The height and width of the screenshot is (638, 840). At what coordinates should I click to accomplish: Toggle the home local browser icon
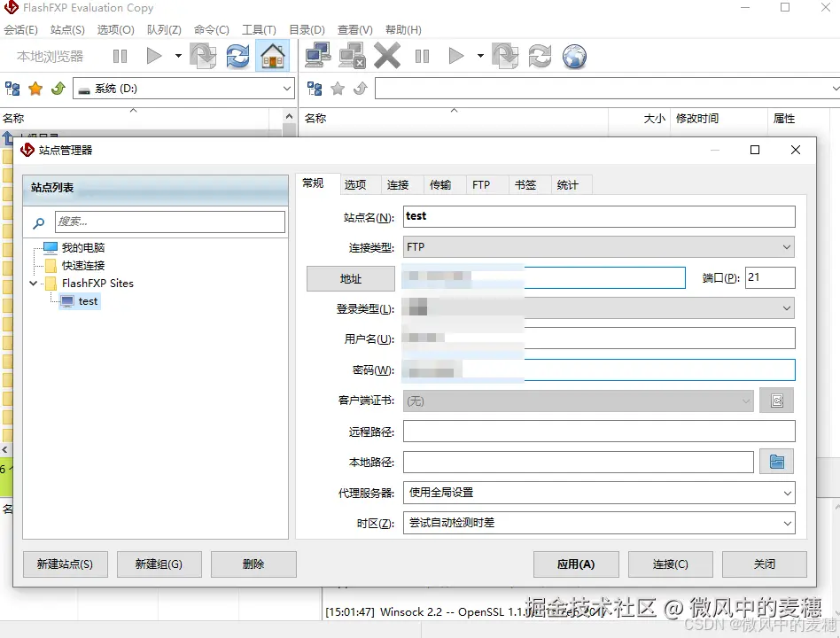[273, 56]
